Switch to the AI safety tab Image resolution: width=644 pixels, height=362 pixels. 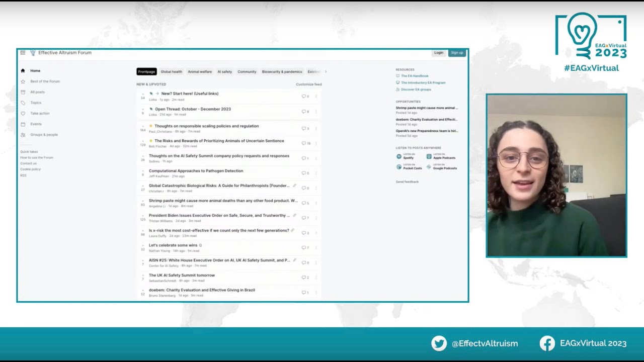point(224,72)
